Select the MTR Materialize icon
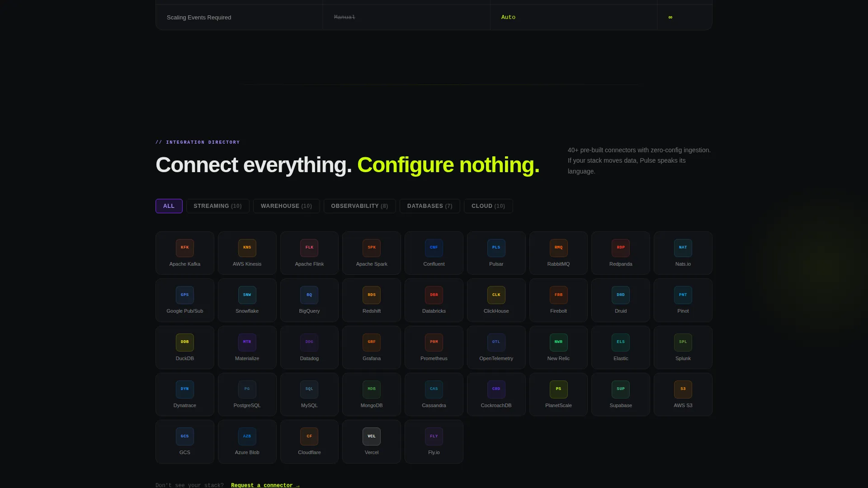Screen dimensions: 868x488 tap(247, 342)
